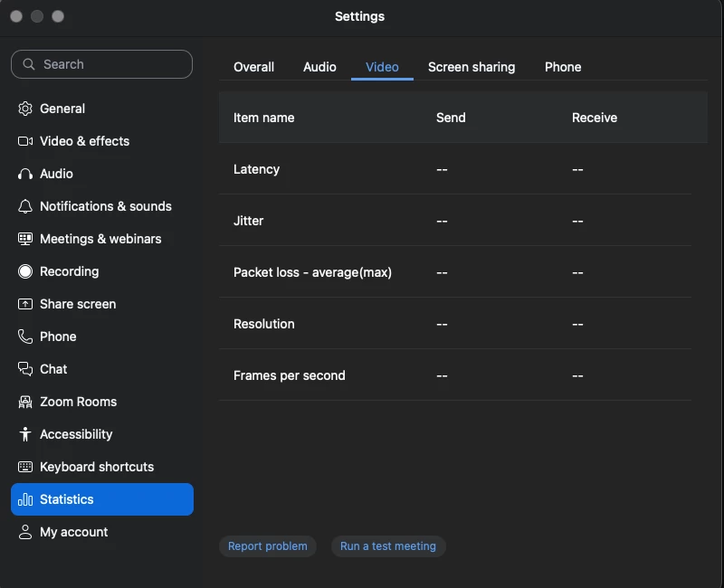
Task: Click the Meetings & webinars monitor icon
Action: 25,239
